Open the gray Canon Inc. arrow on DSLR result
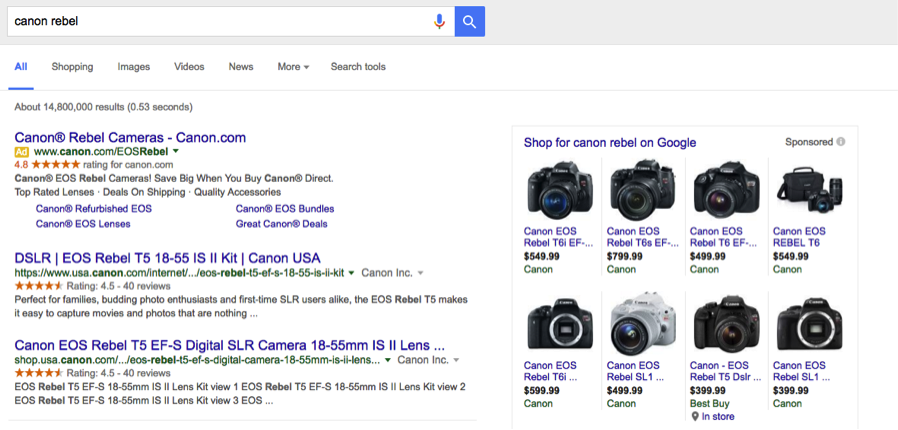Screen dimensions: 898x430 point(420,273)
